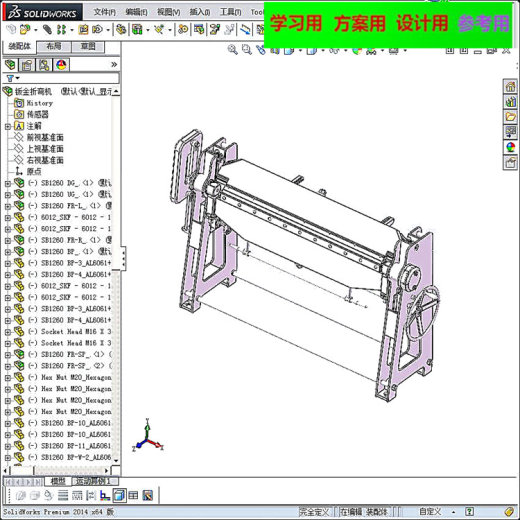Click the reference geometry toolbar icon
The height and width of the screenshot is (520, 520).
pyautogui.click(x=159, y=29)
